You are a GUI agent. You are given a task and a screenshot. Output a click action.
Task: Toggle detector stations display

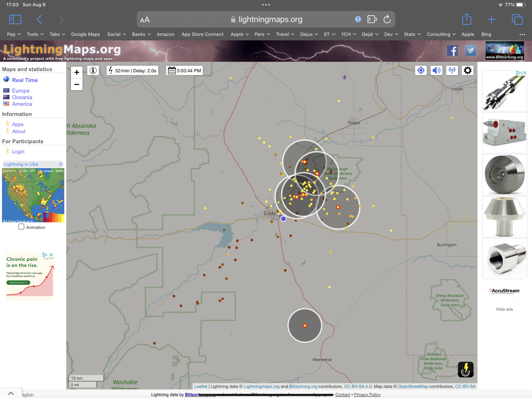452,70
